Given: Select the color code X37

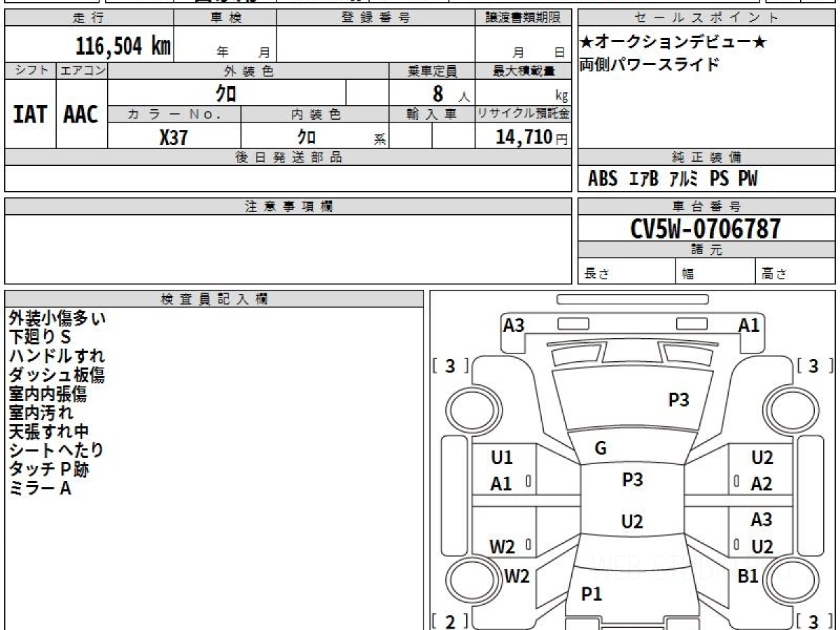Looking at the screenshot, I should pos(174,137).
